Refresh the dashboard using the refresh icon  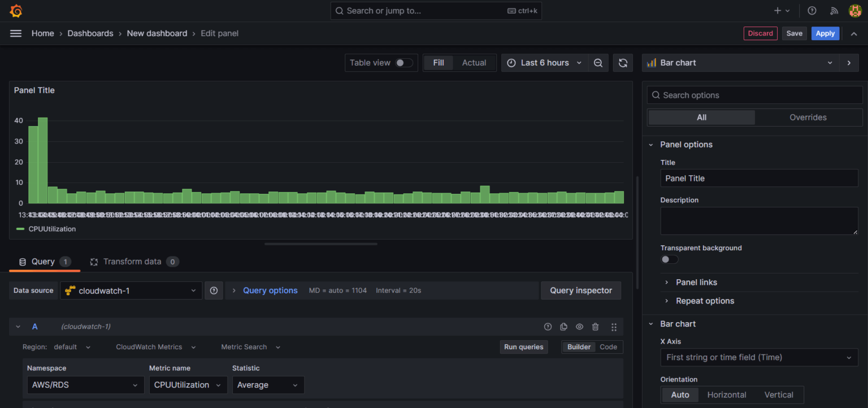622,63
